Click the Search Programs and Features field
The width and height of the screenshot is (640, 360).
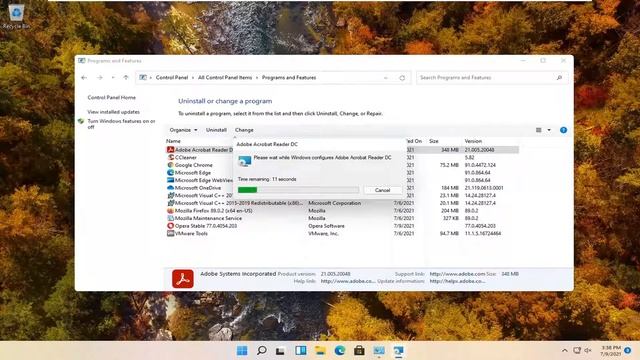coord(492,78)
